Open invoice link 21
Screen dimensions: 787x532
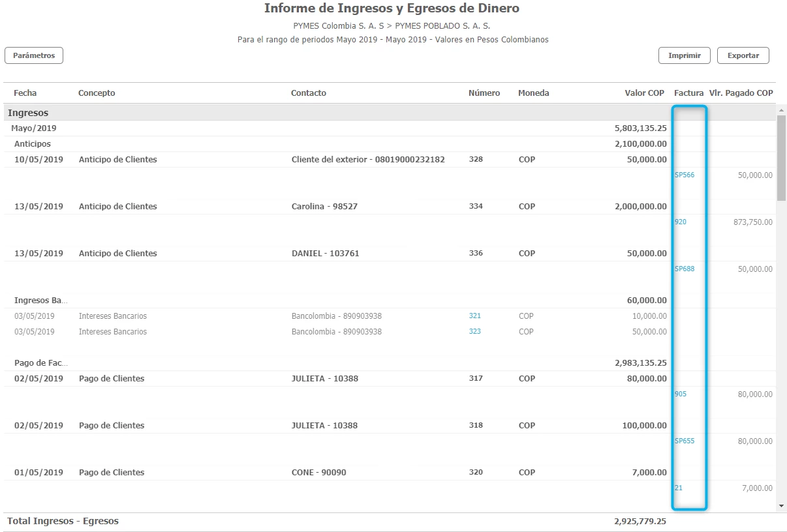[x=679, y=488]
